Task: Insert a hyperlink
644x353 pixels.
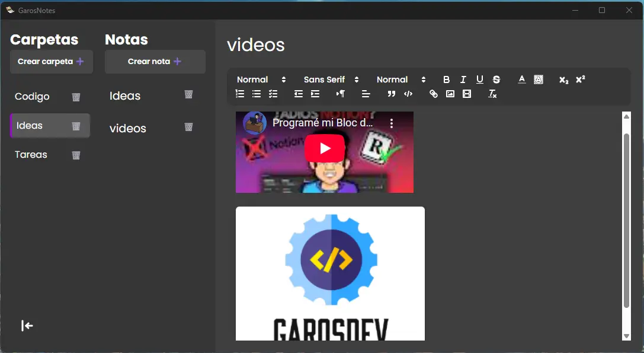Action: [x=433, y=94]
